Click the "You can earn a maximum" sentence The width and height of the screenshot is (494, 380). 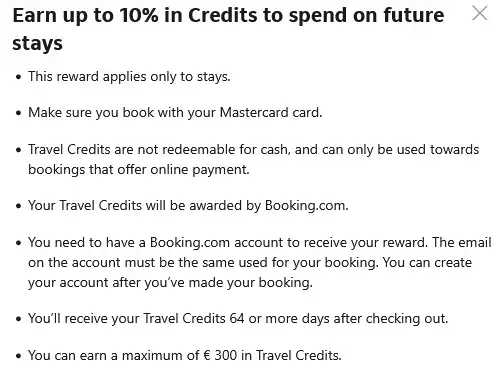[185, 355]
